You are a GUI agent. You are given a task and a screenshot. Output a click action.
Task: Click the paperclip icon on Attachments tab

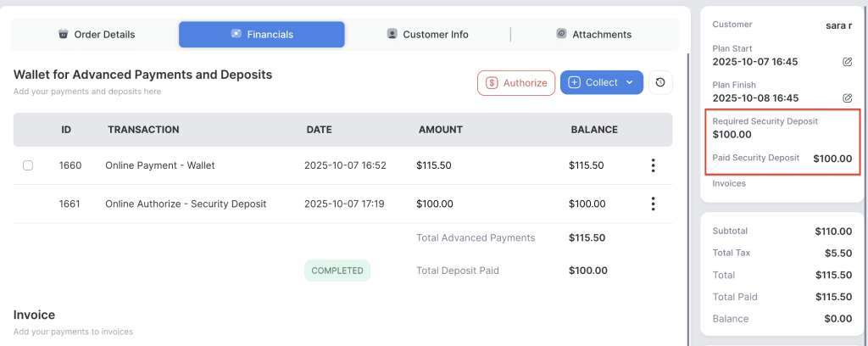click(x=561, y=35)
